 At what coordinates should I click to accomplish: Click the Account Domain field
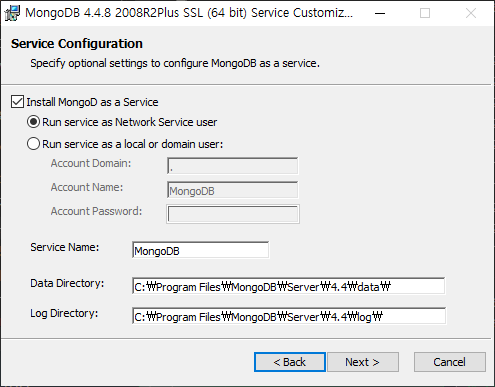233,166
